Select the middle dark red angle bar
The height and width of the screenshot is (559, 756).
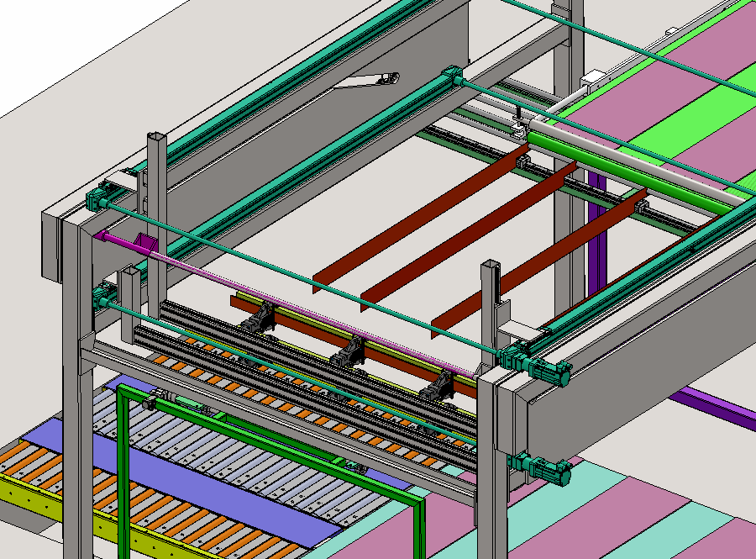468,236
